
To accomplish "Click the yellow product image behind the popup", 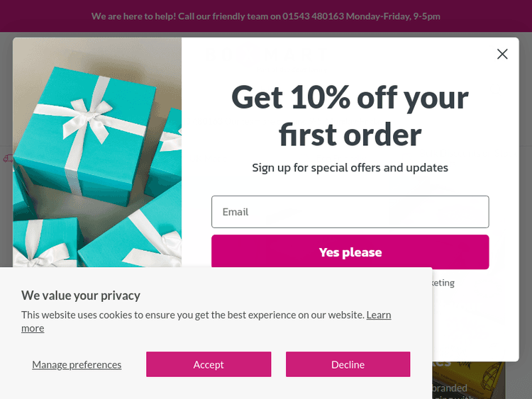I will coord(470,372).
